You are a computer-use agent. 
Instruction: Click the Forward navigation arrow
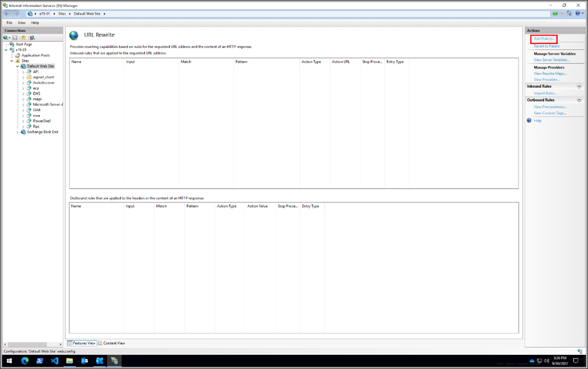coord(17,14)
